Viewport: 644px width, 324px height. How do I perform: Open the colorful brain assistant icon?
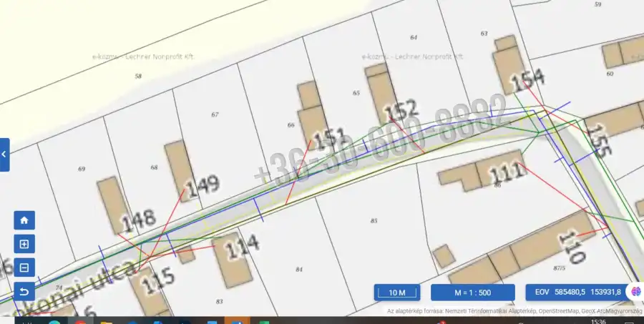634,292
